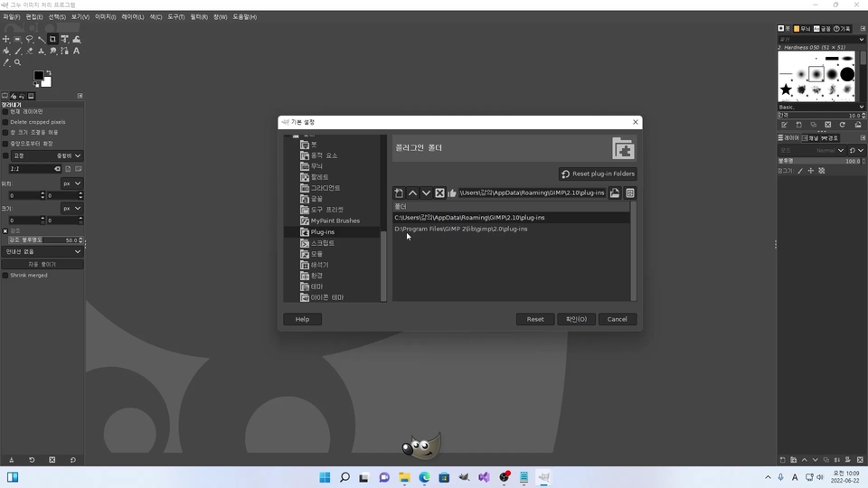
Task: Toggle 현재 레이어만 checkbox
Action: pyautogui.click(x=5, y=112)
